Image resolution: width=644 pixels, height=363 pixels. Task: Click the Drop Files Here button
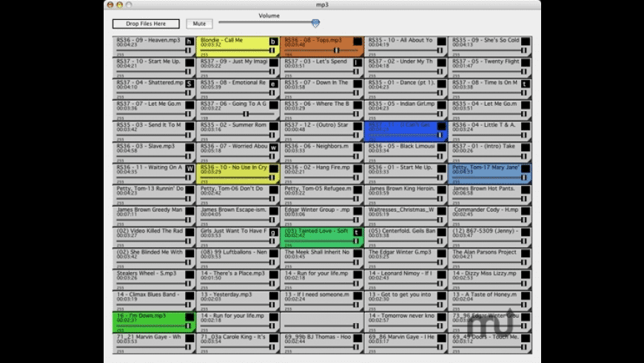[146, 24]
